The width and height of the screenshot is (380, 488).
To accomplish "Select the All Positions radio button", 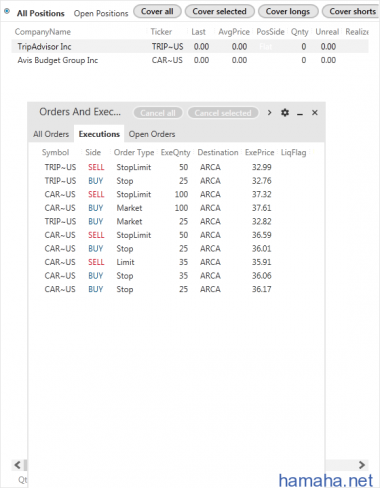I will [x=7, y=11].
